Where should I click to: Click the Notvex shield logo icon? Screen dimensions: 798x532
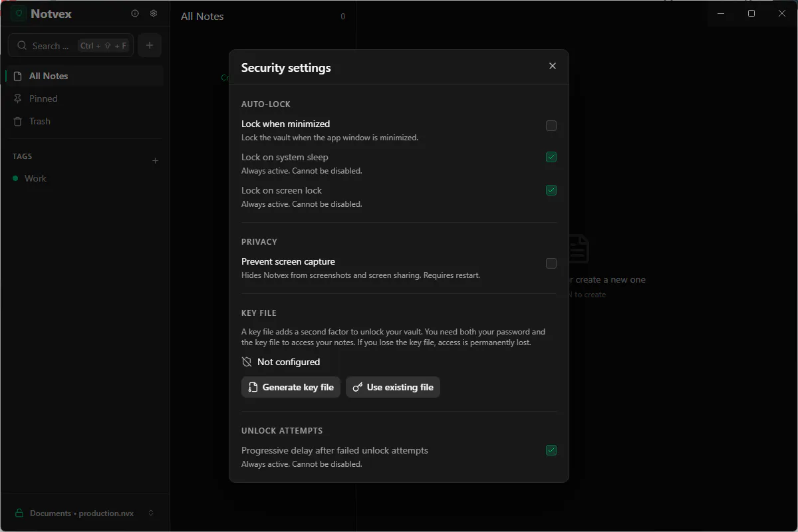pyautogui.click(x=19, y=13)
